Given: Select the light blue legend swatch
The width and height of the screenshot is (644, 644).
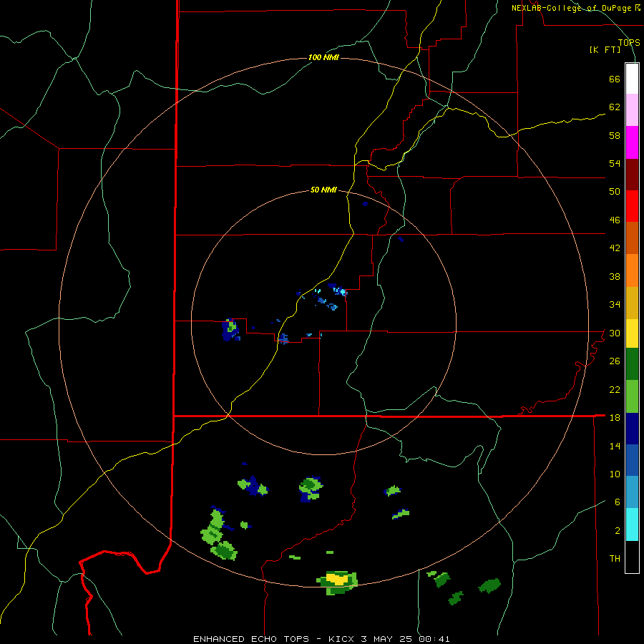Looking at the screenshot, I should click(x=632, y=492).
